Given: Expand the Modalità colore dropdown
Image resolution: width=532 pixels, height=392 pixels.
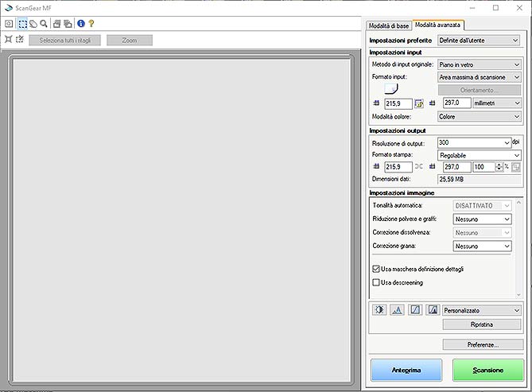Looking at the screenshot, I should tap(480, 116).
